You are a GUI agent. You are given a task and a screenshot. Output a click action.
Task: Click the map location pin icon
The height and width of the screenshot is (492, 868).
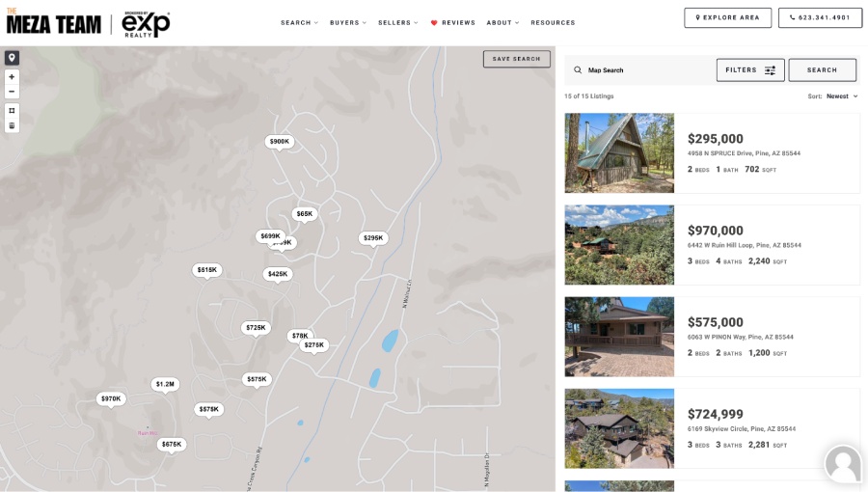pos(12,58)
